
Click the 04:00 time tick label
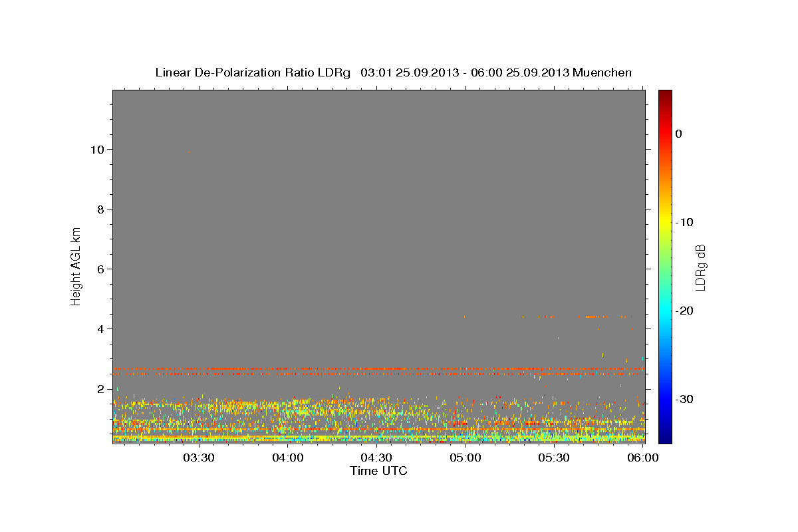click(288, 458)
